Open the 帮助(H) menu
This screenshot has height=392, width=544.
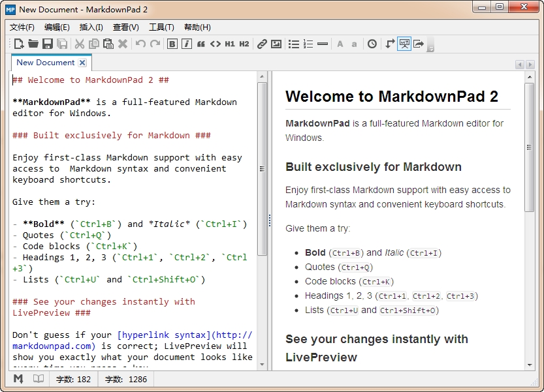(197, 27)
